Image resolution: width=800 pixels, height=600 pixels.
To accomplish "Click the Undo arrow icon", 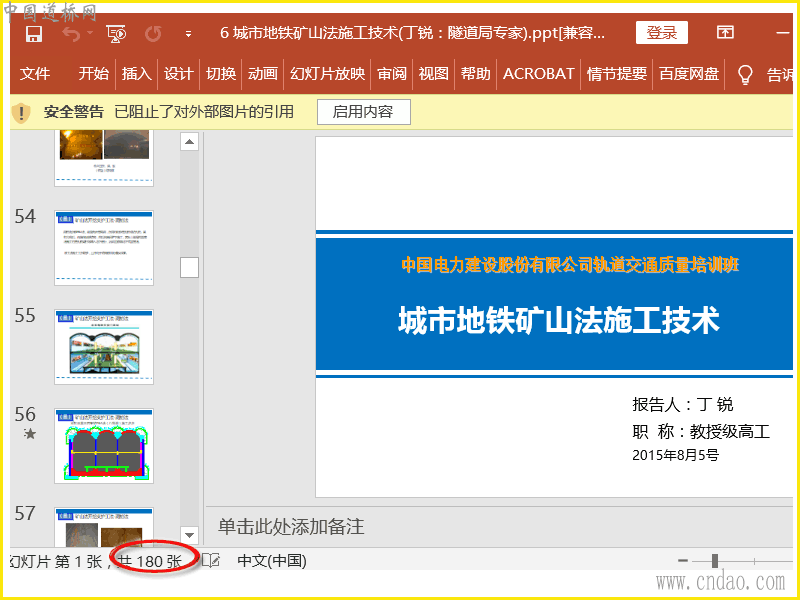I will coord(70,34).
